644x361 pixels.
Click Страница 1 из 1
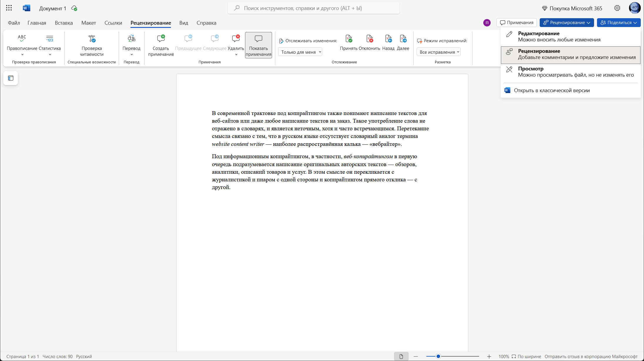23,356
